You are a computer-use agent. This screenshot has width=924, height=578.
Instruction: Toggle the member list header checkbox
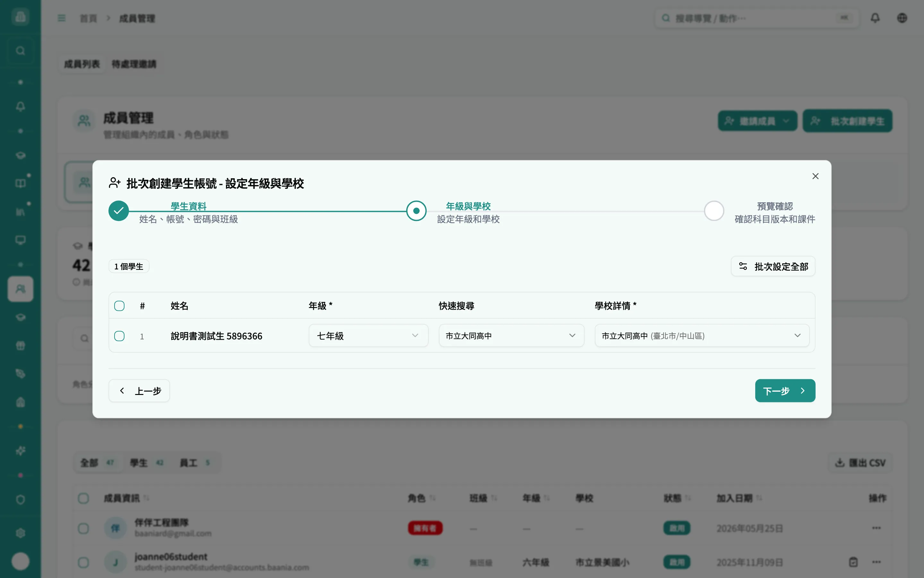tap(83, 498)
